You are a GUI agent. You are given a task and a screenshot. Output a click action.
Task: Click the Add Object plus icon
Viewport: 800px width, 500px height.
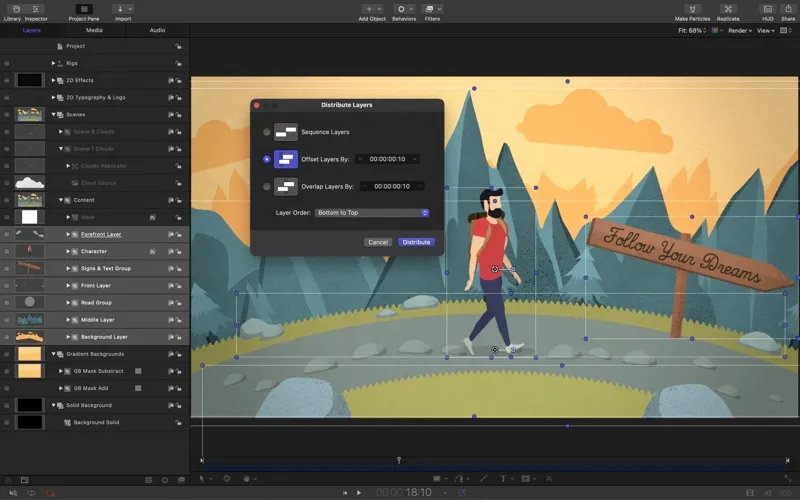click(369, 9)
